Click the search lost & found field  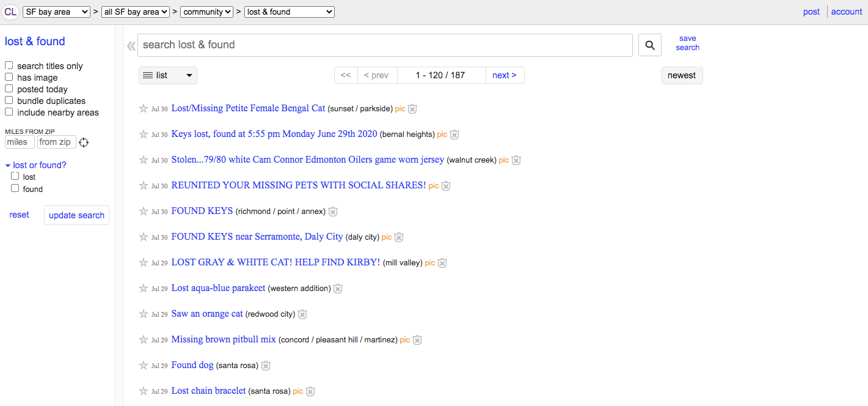pyautogui.click(x=385, y=45)
